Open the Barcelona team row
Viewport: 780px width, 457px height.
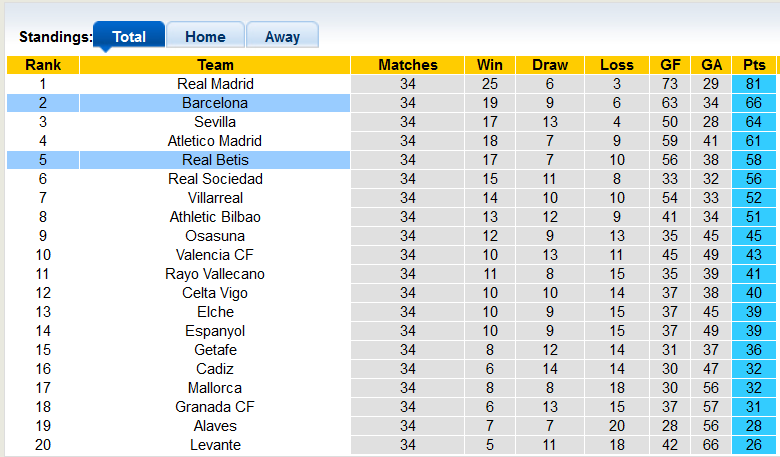click(x=215, y=103)
